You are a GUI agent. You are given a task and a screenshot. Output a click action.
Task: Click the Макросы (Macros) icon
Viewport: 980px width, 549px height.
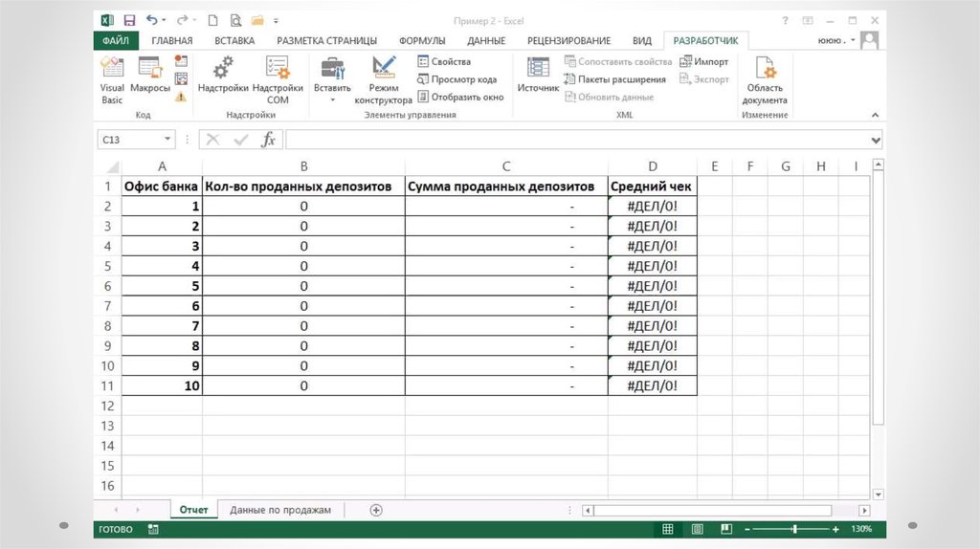coord(149,77)
